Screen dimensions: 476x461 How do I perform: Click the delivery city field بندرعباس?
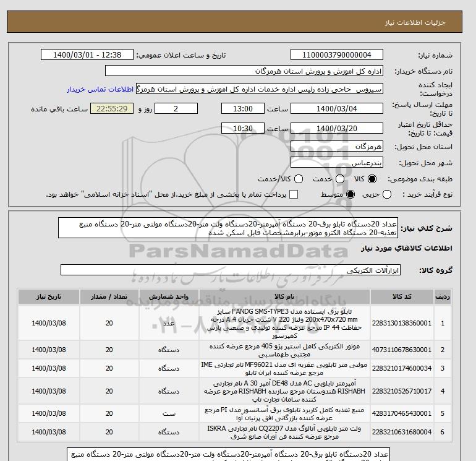pos(337,163)
